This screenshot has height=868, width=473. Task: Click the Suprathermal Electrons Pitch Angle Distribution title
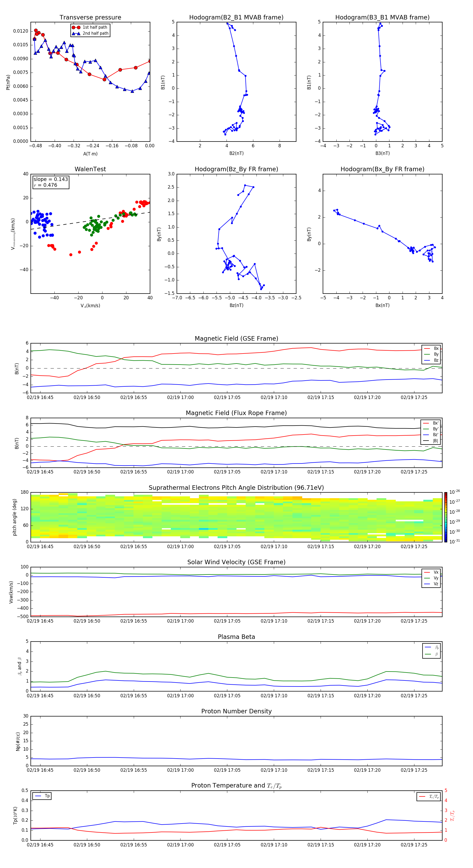coord(236,488)
